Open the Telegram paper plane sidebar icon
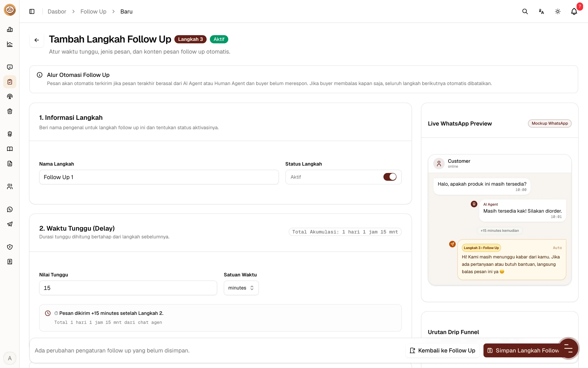 pyautogui.click(x=10, y=224)
